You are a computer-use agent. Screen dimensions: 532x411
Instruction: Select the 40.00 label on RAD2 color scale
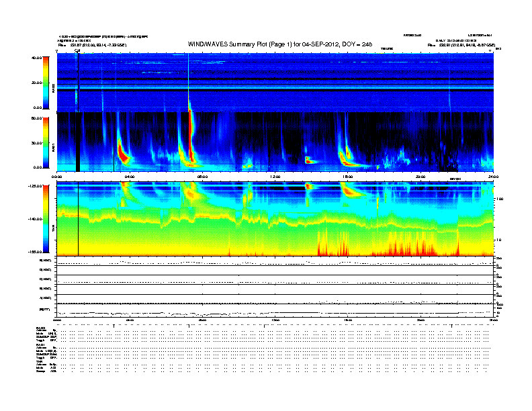(x=37, y=58)
